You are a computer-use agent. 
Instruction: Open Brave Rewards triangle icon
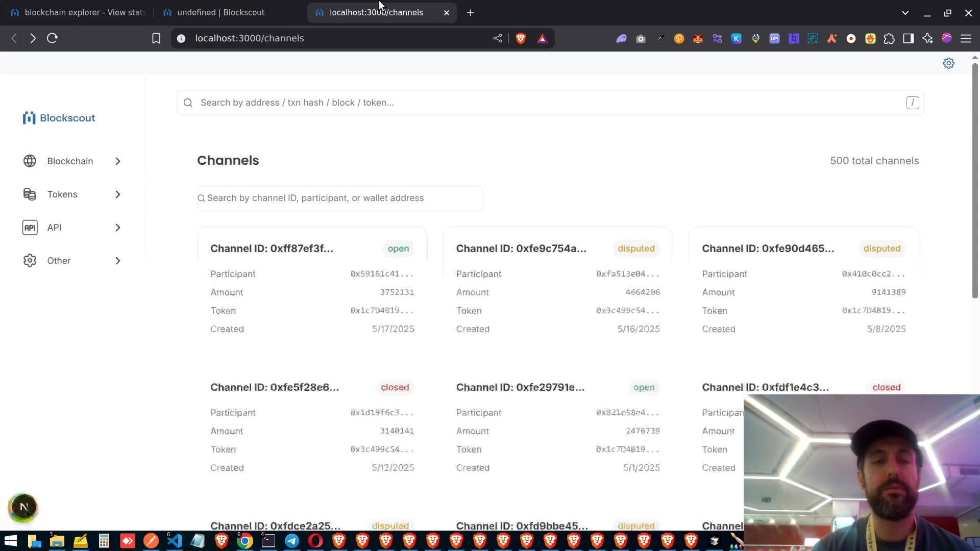(x=542, y=38)
